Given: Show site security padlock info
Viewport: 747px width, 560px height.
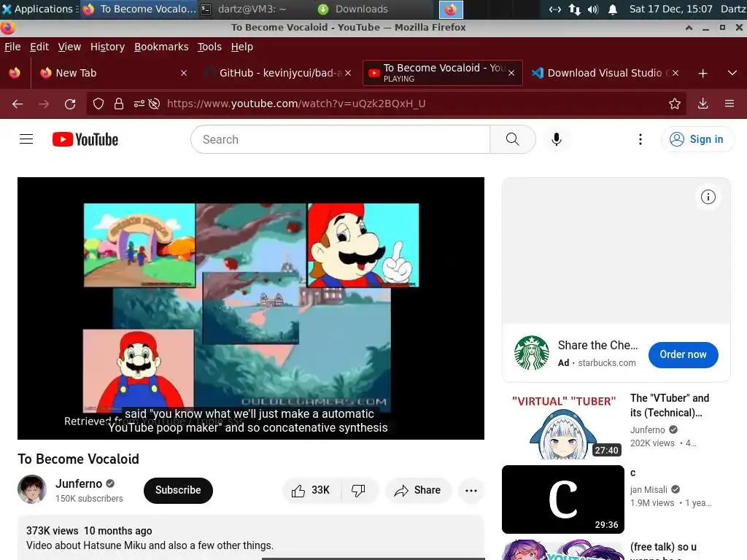Looking at the screenshot, I should click(119, 104).
